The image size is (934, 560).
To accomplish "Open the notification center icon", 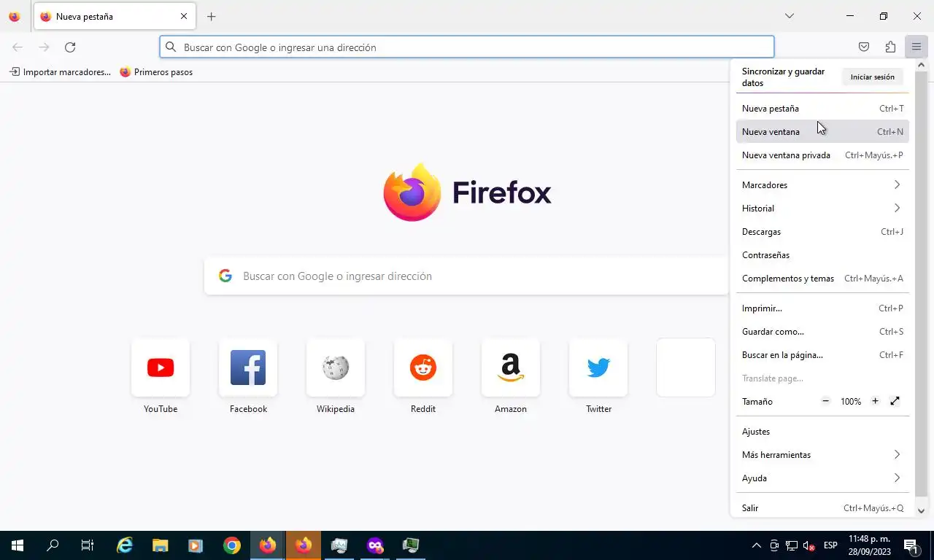I will tap(911, 545).
